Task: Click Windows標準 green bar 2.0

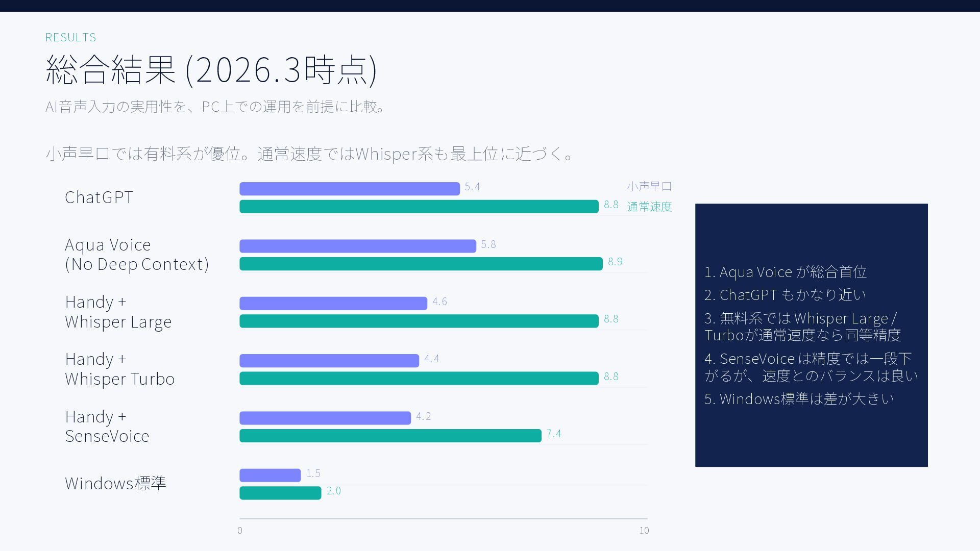Action: coord(280,493)
